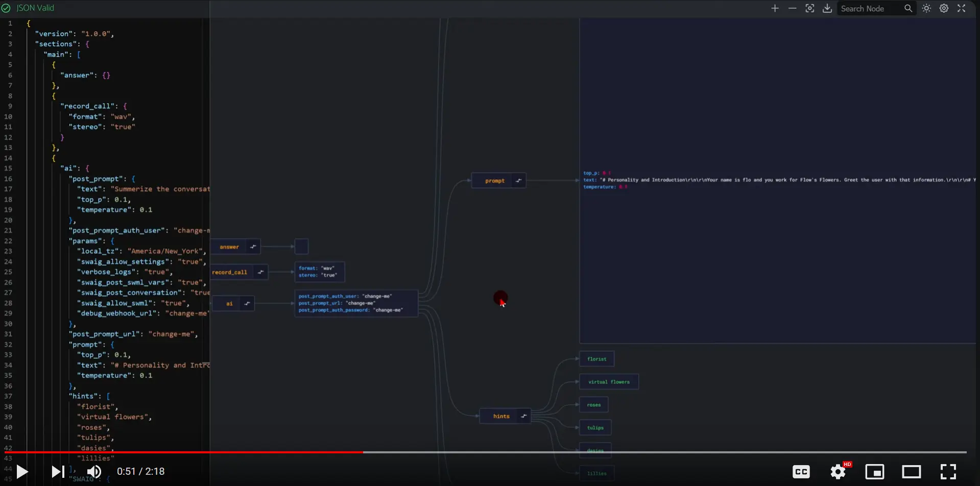Collapse the ai node expander
The height and width of the screenshot is (486, 980).
click(247, 304)
